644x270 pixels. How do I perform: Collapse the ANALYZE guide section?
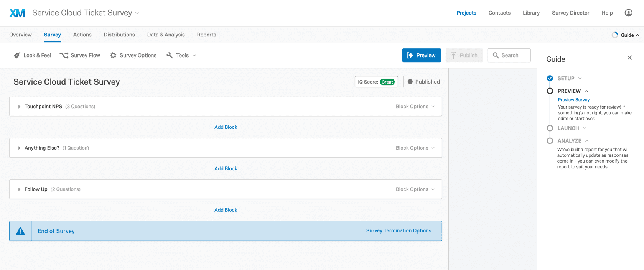587,141
